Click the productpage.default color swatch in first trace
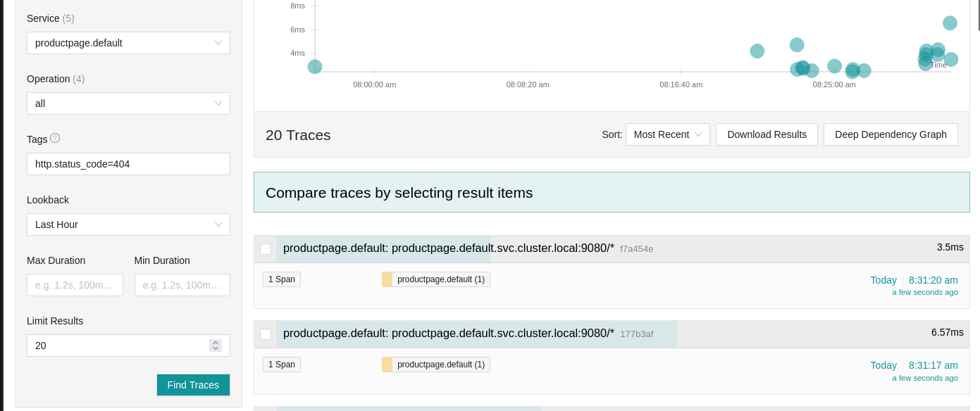 pos(387,279)
